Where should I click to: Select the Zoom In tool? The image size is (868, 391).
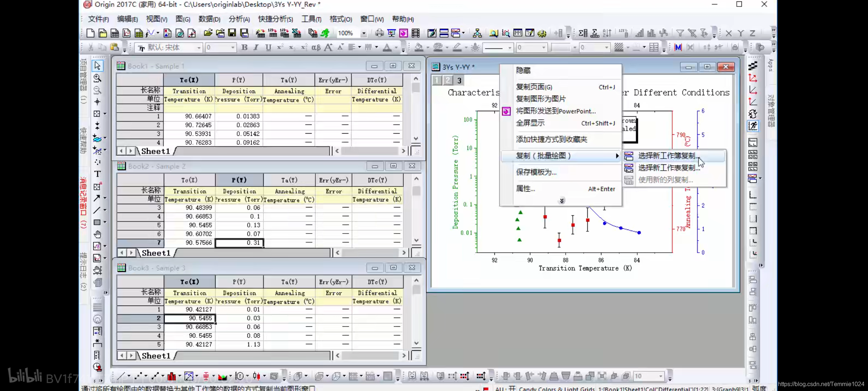[97, 78]
